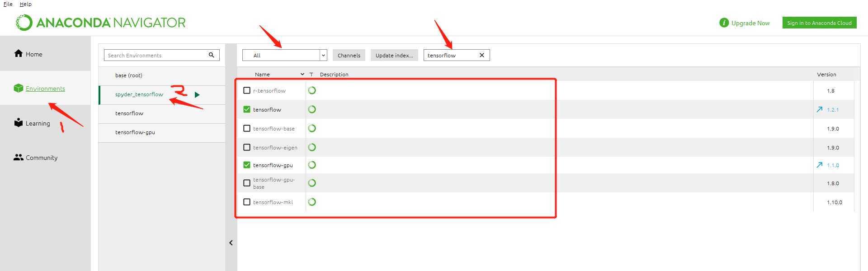
Task: Check the tensorflow-base package checkbox
Action: [247, 128]
